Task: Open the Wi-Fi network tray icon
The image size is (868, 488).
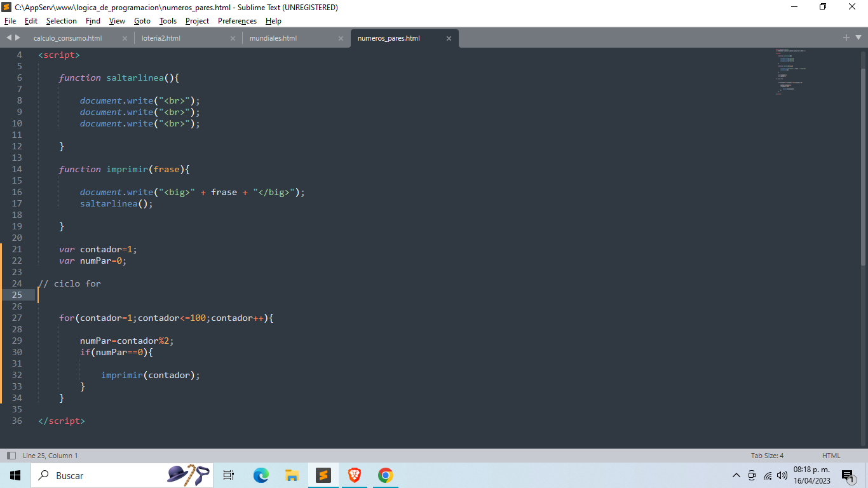Action: 768,475
